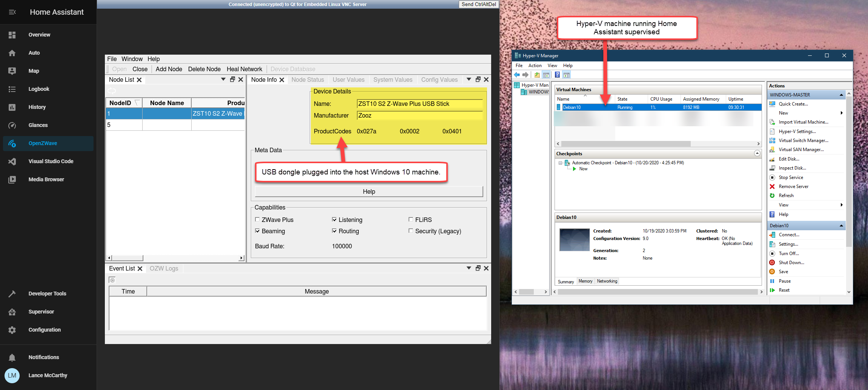Collapse the Automatic Checkpoint tree node
The image size is (868, 390).
point(560,163)
